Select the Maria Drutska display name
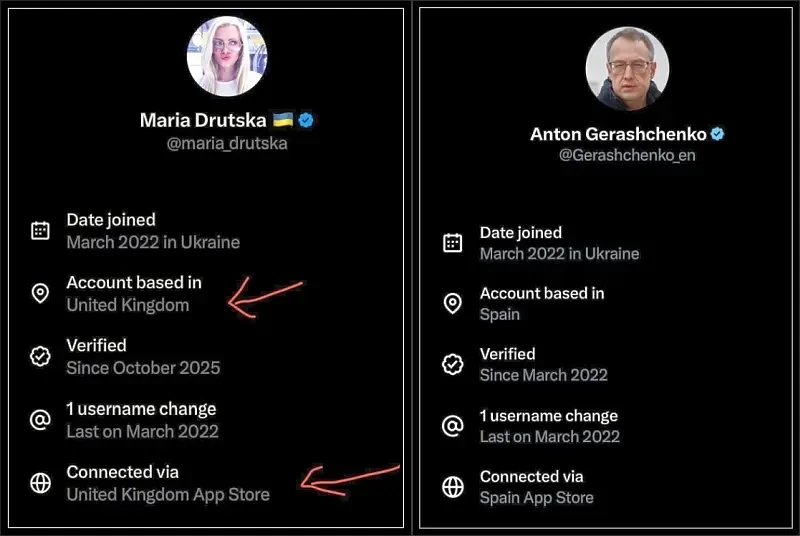Viewport: 800px width, 536px height. click(x=203, y=120)
